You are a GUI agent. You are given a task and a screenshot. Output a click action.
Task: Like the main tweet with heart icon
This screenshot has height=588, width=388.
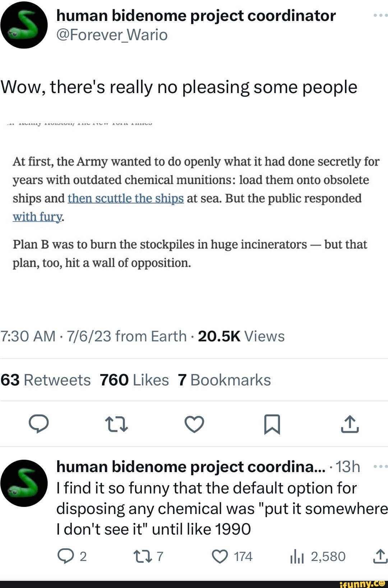pos(194,424)
